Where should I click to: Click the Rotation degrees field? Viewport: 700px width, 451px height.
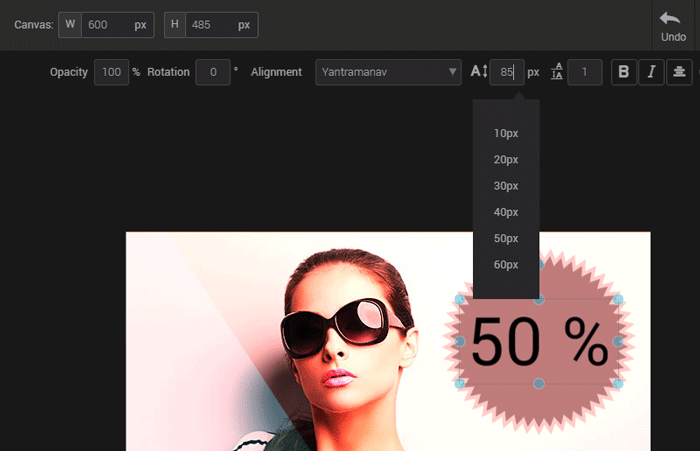[x=213, y=72]
